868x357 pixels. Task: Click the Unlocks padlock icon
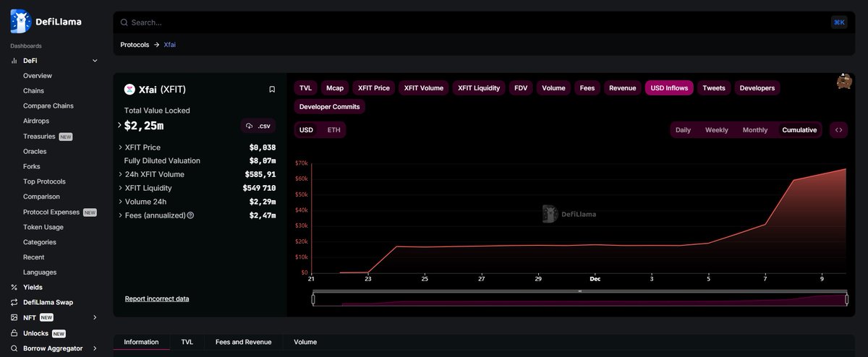coord(14,333)
